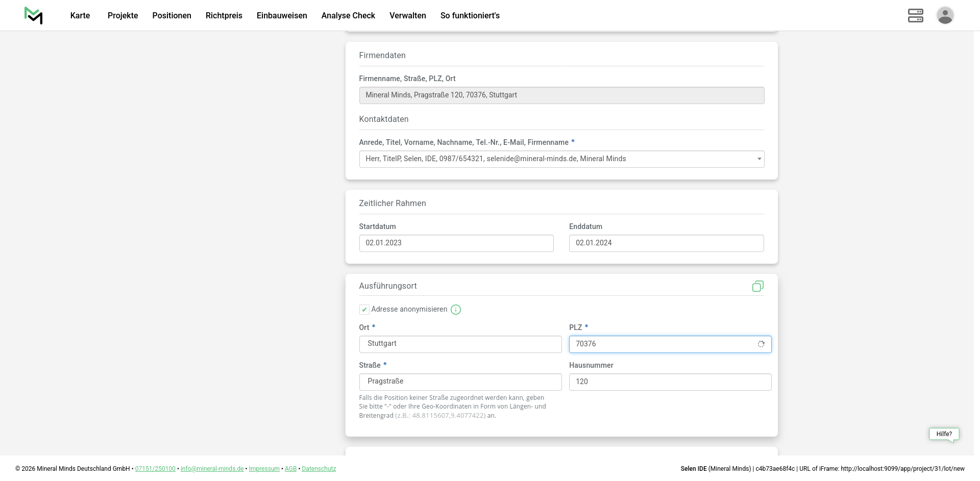Go to the Analyse Check menu
The height and width of the screenshot is (481, 980).
tap(348, 15)
